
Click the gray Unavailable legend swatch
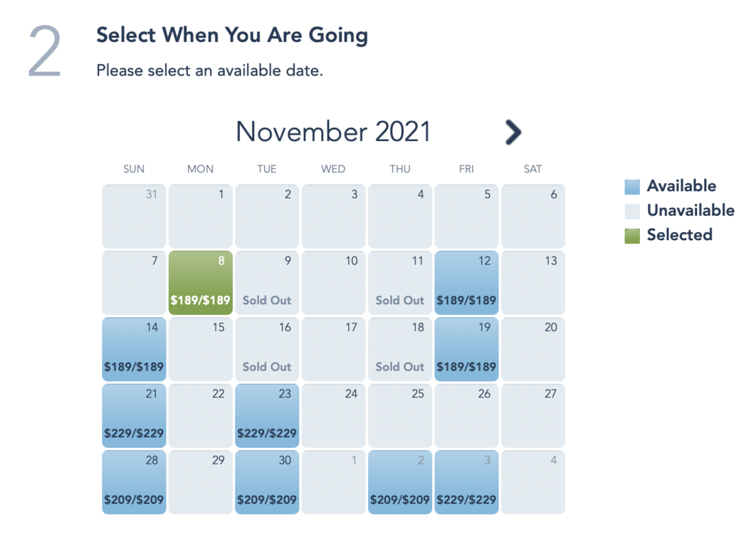point(632,211)
